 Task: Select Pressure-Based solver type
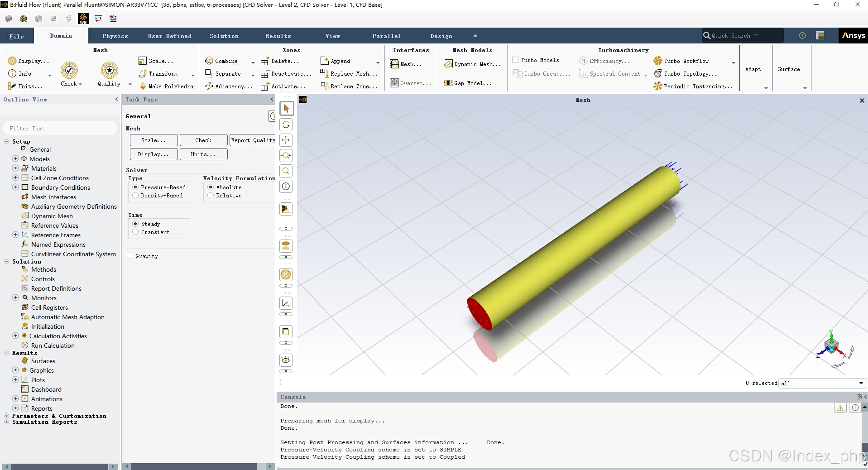tap(135, 187)
